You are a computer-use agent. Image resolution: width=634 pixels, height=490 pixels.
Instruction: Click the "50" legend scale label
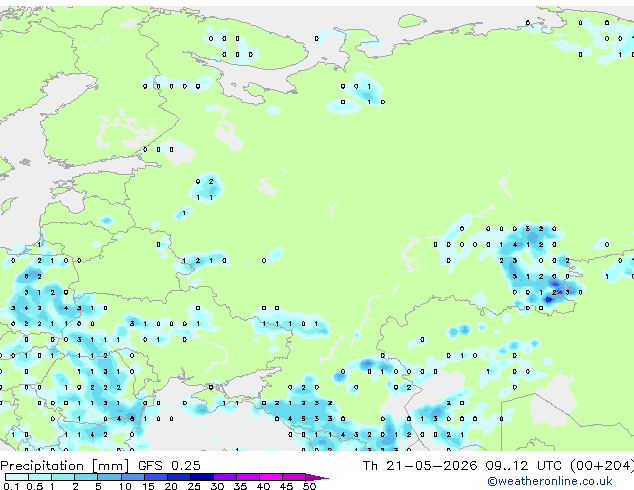coord(309,486)
